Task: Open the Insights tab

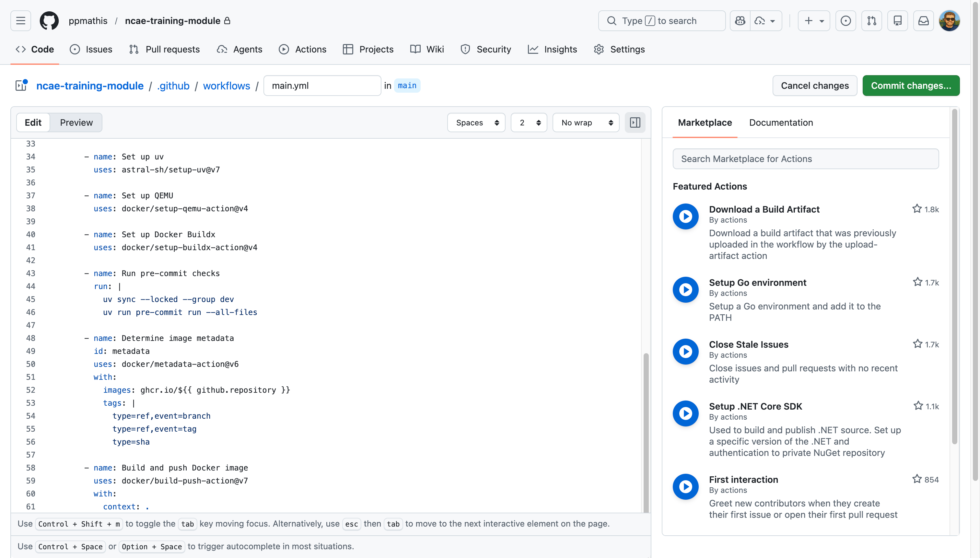Action: click(552, 50)
